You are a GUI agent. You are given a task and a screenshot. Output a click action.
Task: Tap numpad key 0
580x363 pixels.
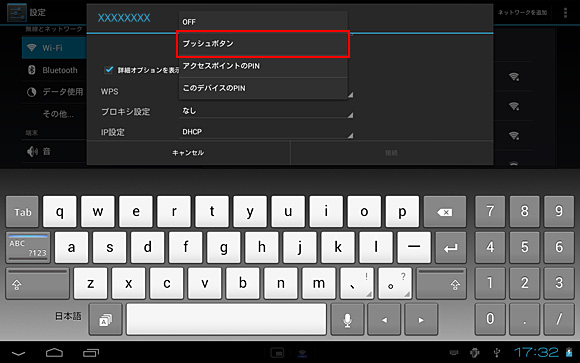[x=490, y=319]
